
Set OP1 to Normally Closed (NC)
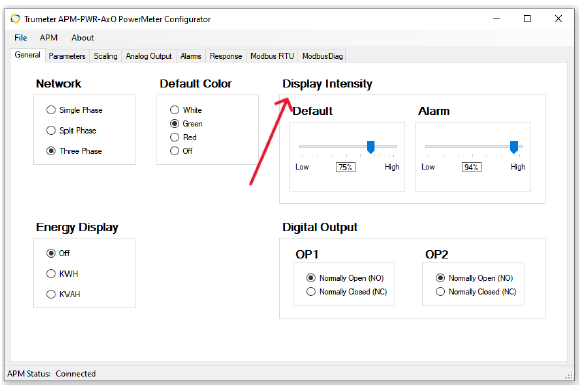click(x=347, y=292)
